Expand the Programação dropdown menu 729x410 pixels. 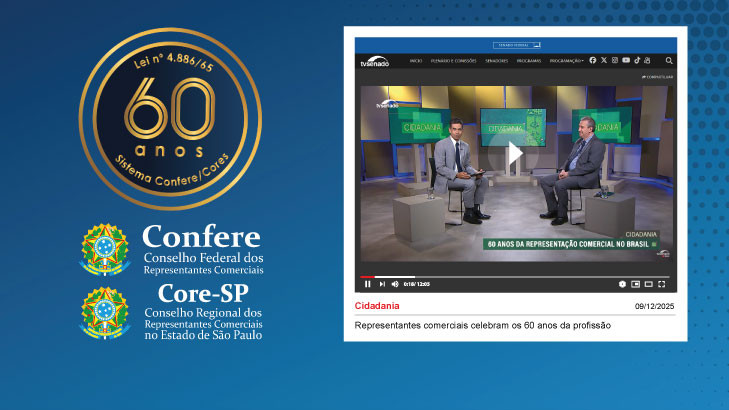click(x=567, y=61)
